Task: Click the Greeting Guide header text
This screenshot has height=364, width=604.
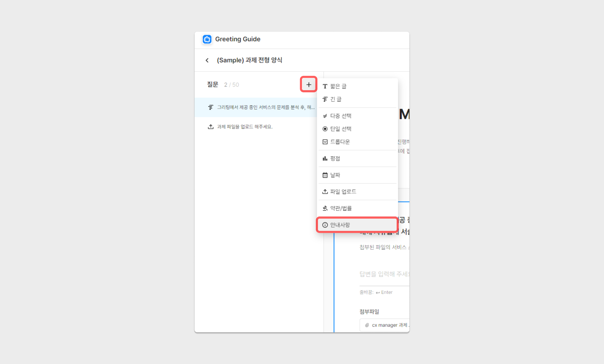Action: coord(237,39)
